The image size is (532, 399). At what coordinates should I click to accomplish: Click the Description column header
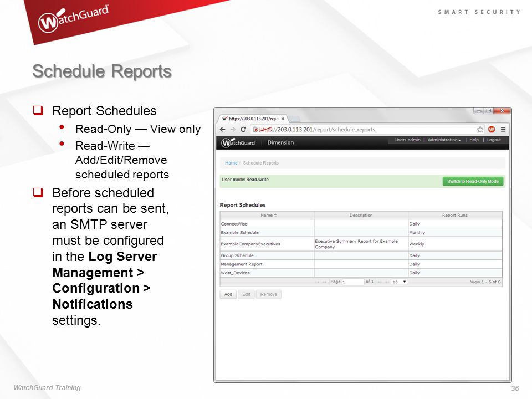pos(361,215)
